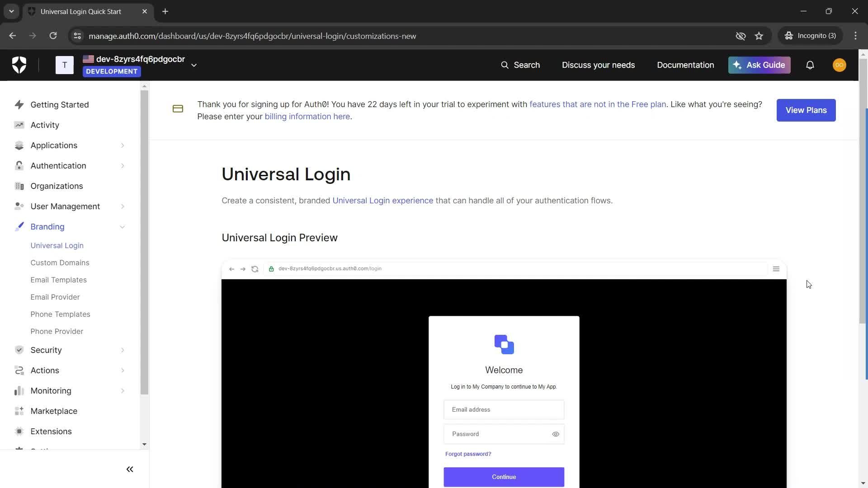
Task: Collapse the Branding section chevron
Action: coord(123,227)
